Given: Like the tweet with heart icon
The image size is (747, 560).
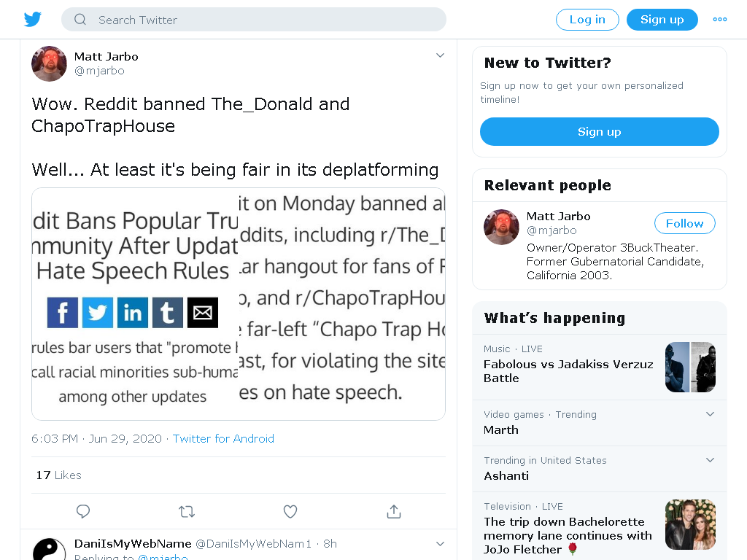Looking at the screenshot, I should click(x=290, y=511).
